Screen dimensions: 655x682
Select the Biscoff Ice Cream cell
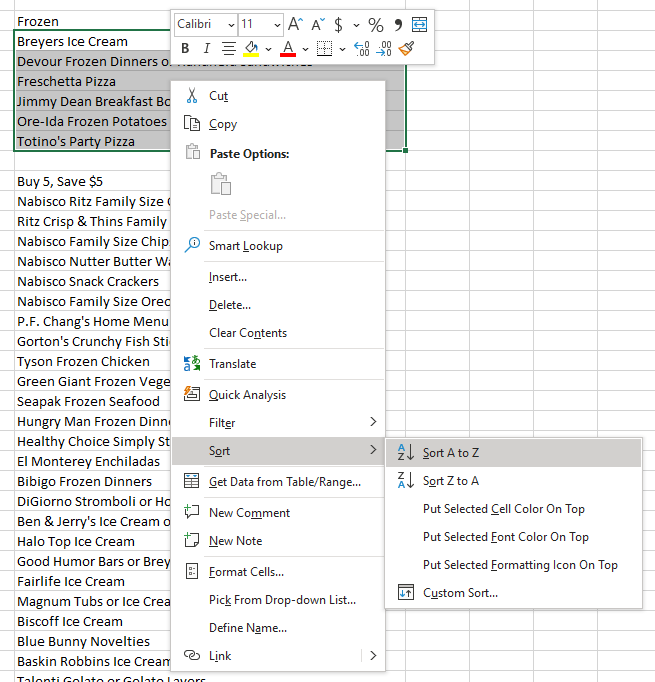click(x=92, y=622)
